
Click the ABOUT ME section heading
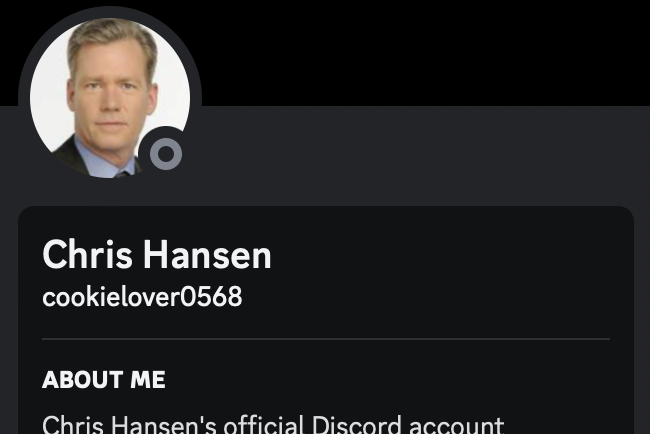[104, 379]
